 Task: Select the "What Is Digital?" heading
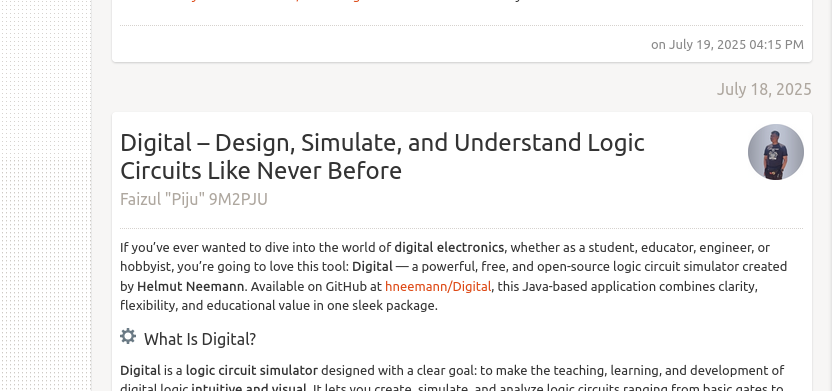pyautogui.click(x=200, y=339)
